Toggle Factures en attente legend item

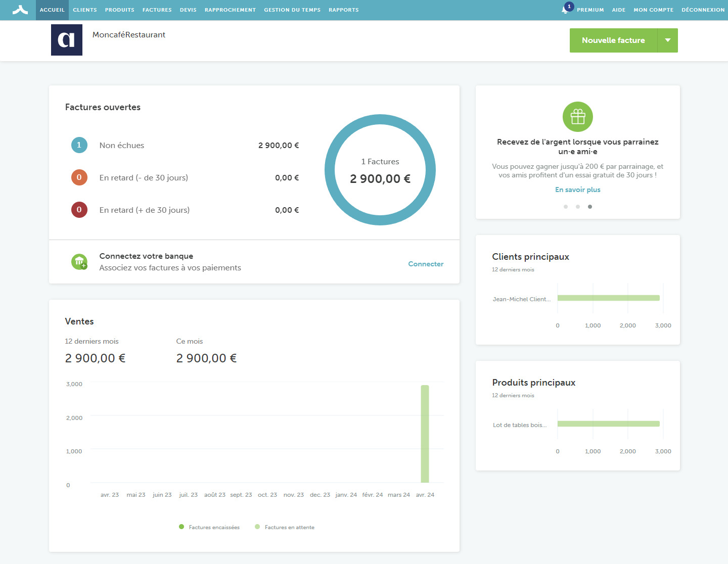coord(285,527)
